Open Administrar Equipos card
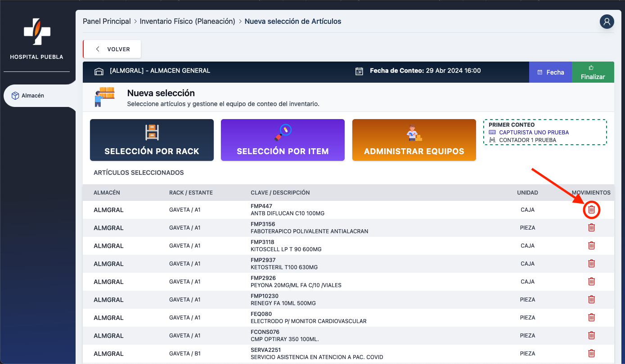 [414, 140]
